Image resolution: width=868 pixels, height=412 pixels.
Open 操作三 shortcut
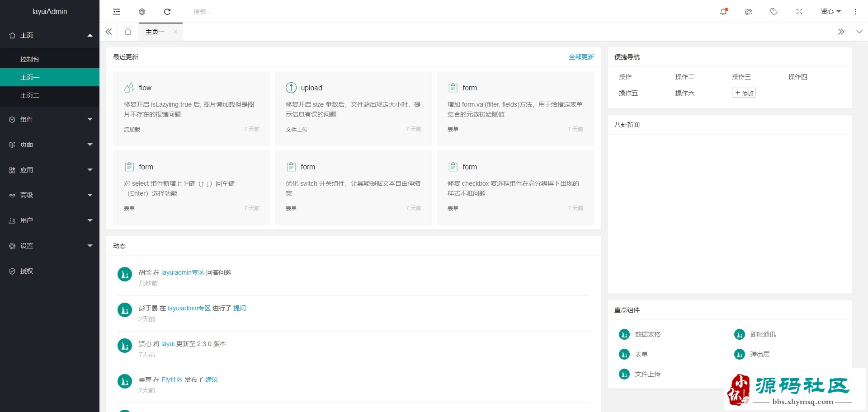click(x=741, y=77)
